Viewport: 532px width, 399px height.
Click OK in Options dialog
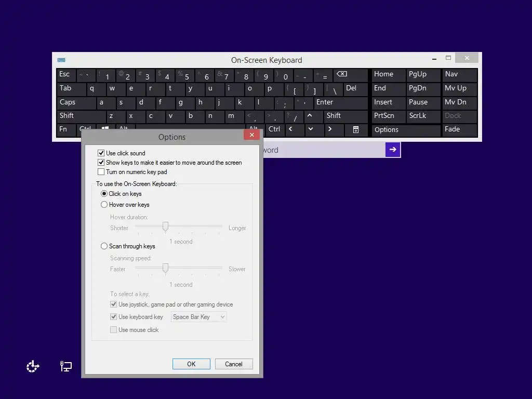tap(191, 364)
